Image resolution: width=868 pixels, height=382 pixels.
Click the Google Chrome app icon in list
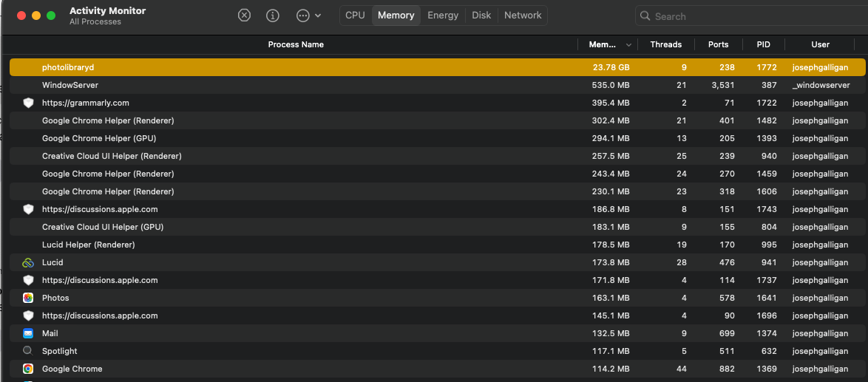tap(28, 369)
